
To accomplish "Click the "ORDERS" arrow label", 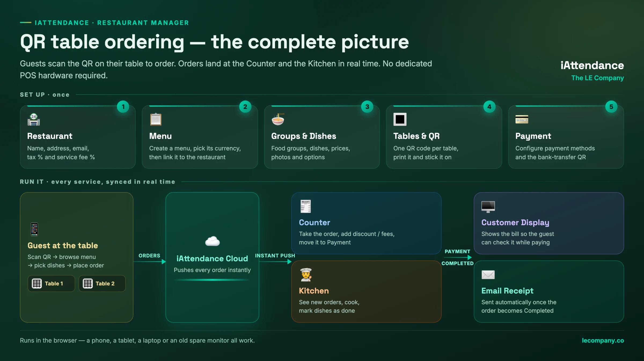I will click(149, 256).
